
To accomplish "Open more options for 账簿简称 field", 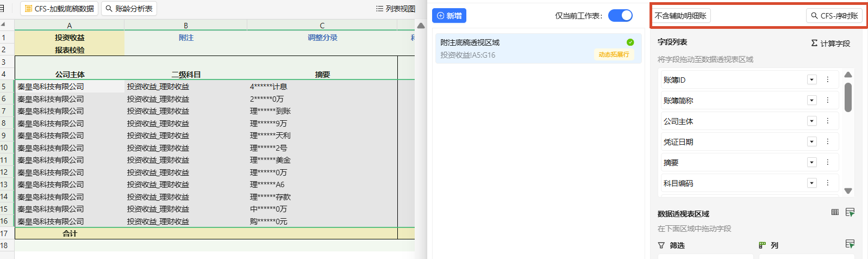I will 828,101.
